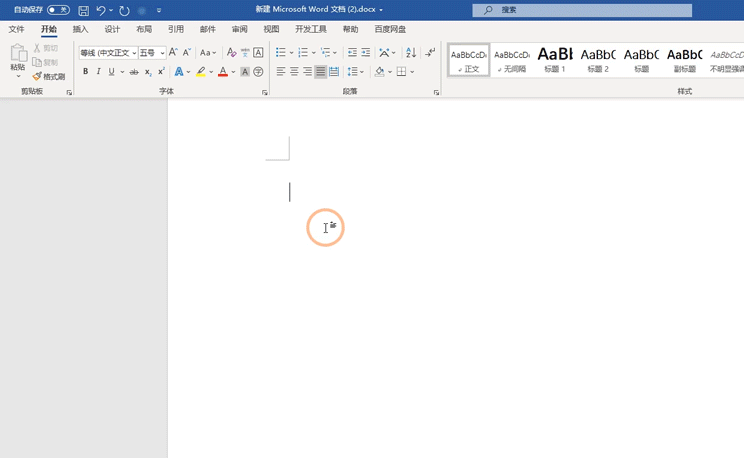Open the 视图 ribbon tab

[x=271, y=29]
